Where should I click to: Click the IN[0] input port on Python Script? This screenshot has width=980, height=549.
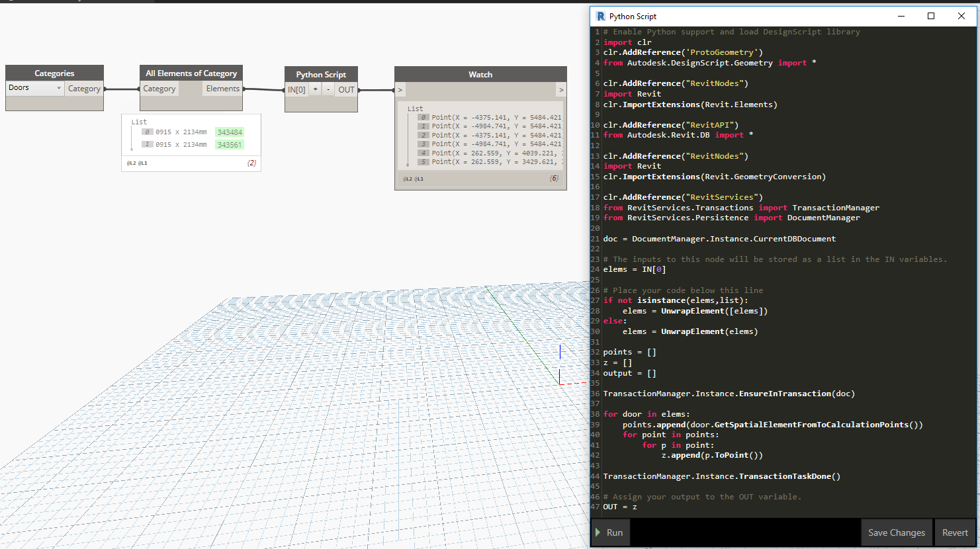pos(296,90)
